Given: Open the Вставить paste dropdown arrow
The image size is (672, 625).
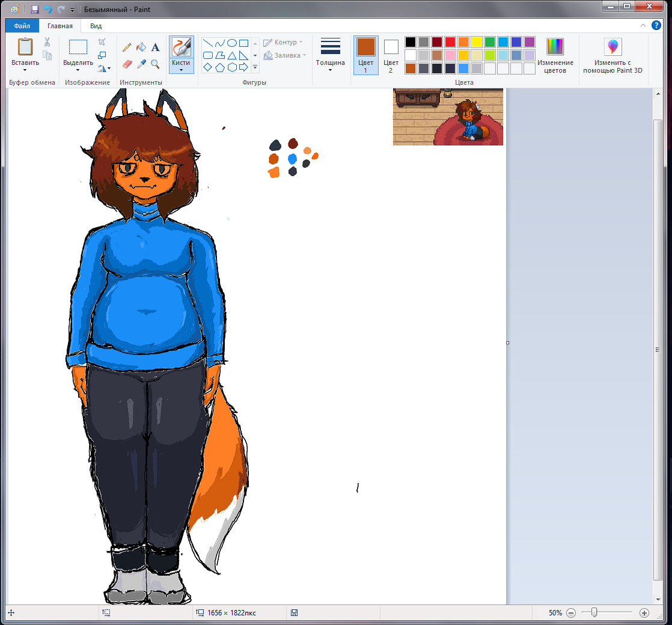Looking at the screenshot, I should [x=25, y=70].
